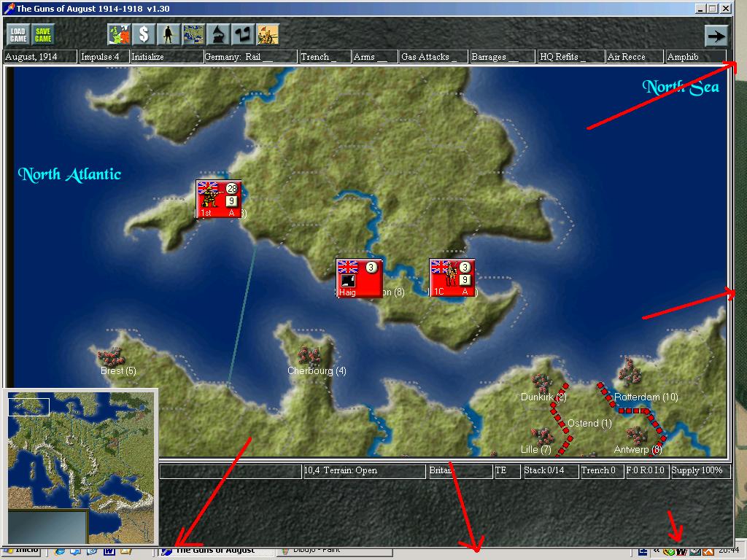Click the HQ Refits field
Image resolution: width=747 pixels, height=560 pixels.
click(x=570, y=57)
